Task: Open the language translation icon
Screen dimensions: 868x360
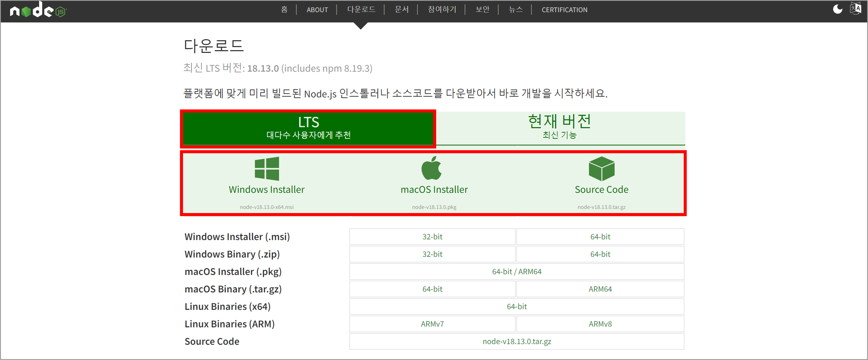Action: [x=855, y=8]
